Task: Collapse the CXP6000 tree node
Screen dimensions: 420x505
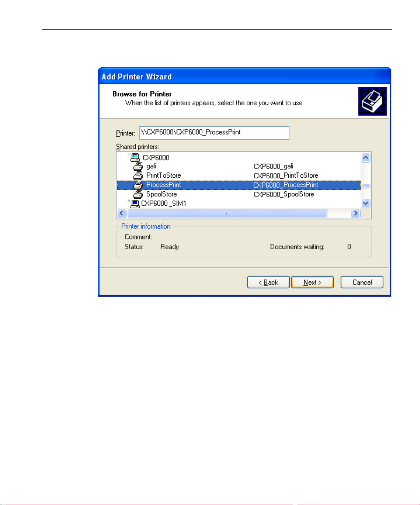Action: [x=129, y=155]
